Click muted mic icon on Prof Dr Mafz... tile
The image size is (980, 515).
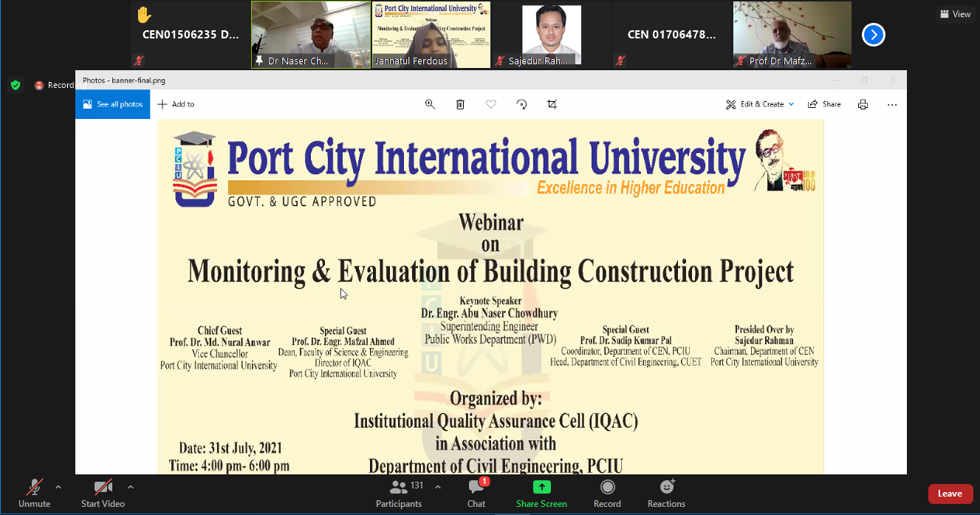coord(741,61)
